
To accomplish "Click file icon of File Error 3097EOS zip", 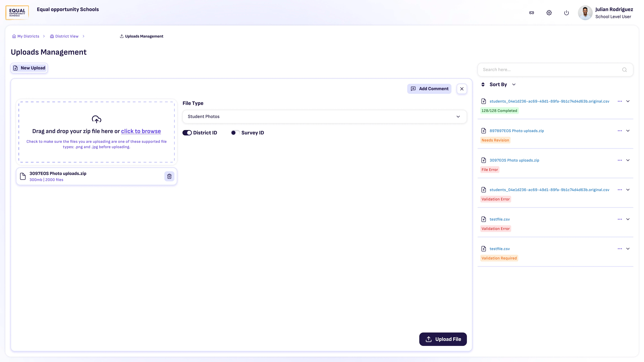I will coord(484,160).
